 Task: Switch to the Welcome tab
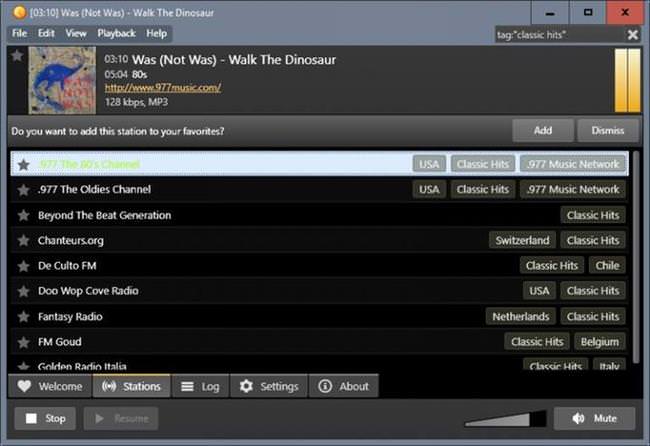pos(50,386)
